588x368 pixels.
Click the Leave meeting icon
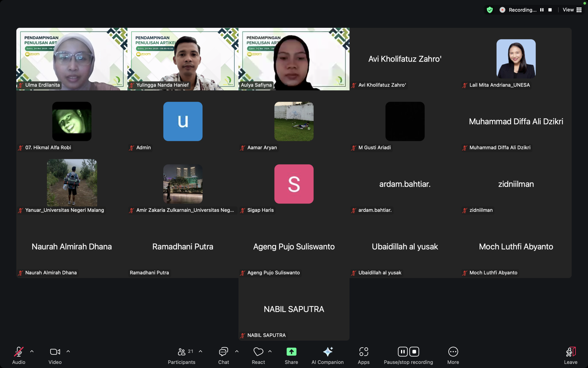coord(571,352)
